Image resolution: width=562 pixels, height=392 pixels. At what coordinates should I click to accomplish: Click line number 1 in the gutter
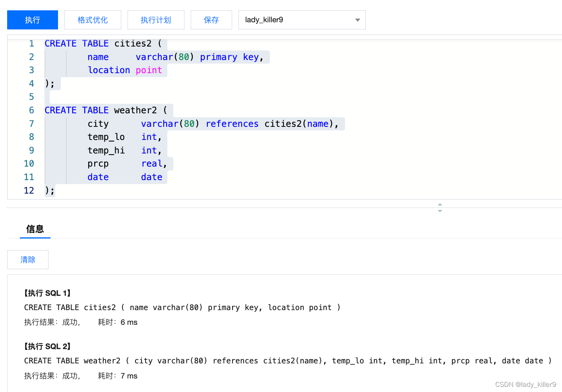tap(31, 44)
